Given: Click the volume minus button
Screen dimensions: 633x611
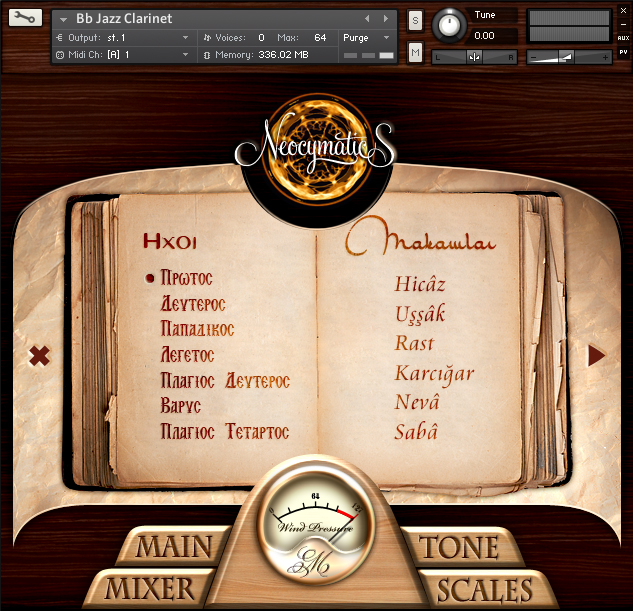Looking at the screenshot, I should (533, 57).
